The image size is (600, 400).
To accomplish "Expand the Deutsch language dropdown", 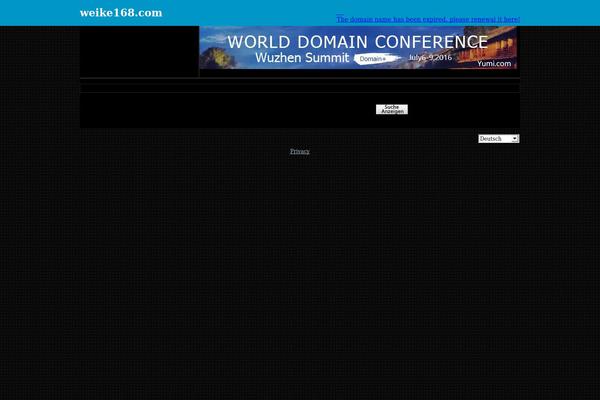I will click(499, 139).
